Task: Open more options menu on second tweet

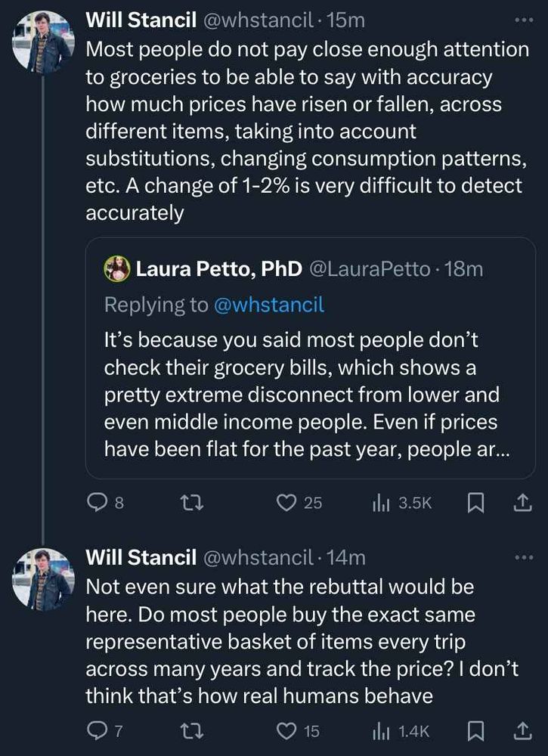Action: [524, 557]
